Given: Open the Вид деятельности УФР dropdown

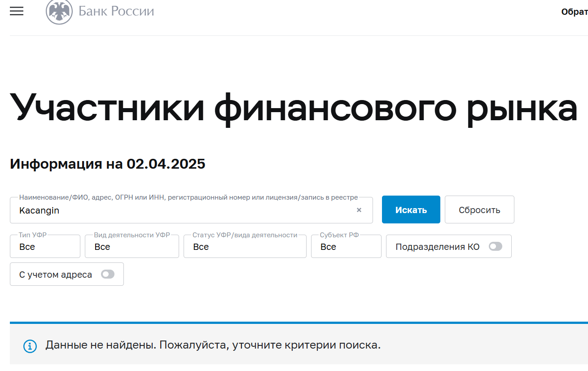Looking at the screenshot, I should coord(132,246).
